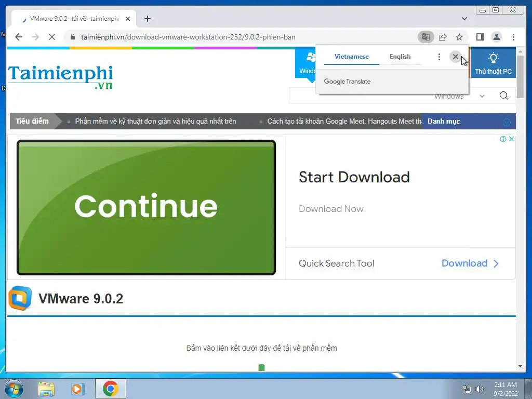Click the forward navigation arrow
532x399 pixels.
point(35,37)
